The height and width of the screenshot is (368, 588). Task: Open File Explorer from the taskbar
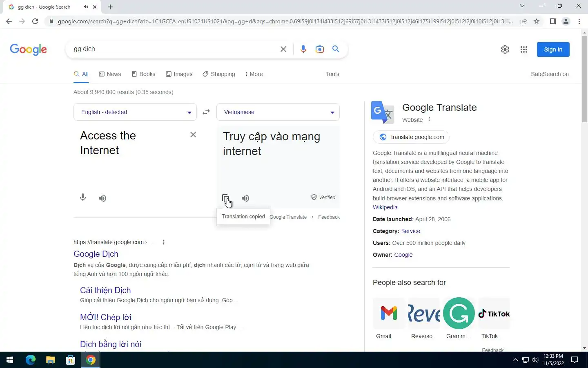point(50,360)
